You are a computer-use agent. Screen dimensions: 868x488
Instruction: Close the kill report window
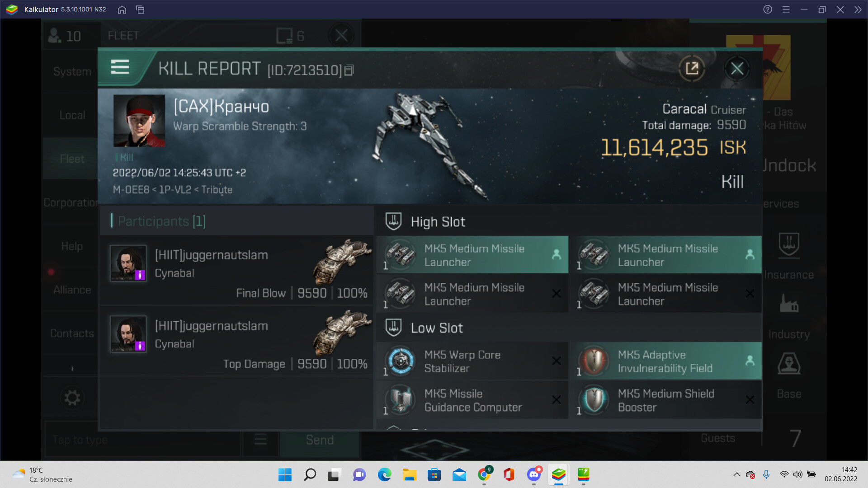[737, 69]
